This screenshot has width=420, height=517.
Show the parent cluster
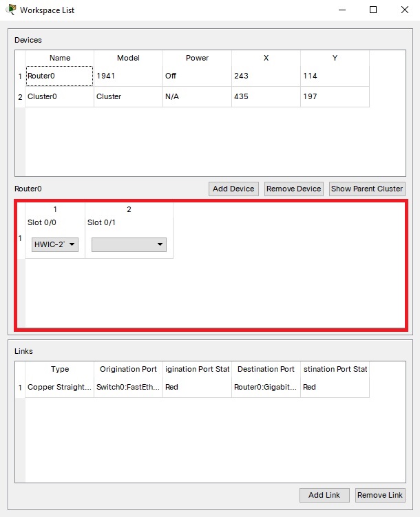coord(367,189)
